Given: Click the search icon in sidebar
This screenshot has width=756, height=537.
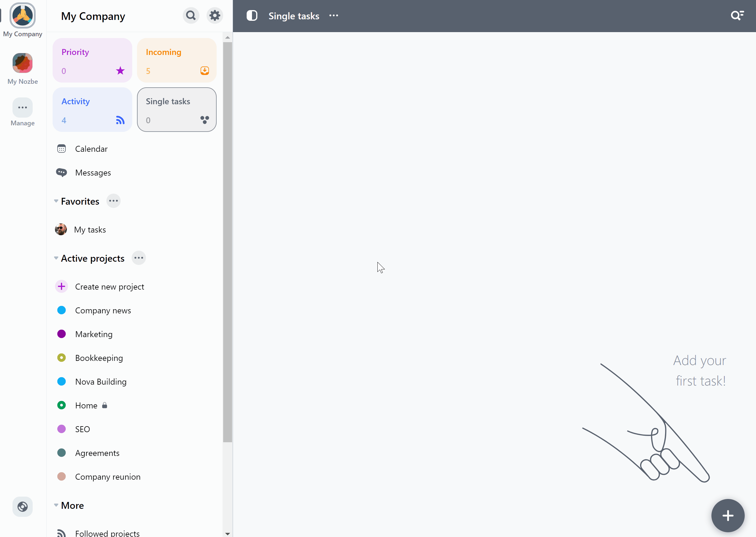Looking at the screenshot, I should 191,15.
